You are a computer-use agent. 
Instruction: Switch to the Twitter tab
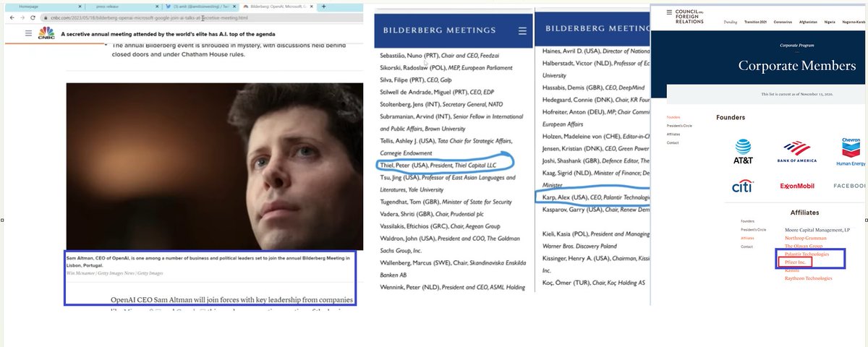(200, 7)
